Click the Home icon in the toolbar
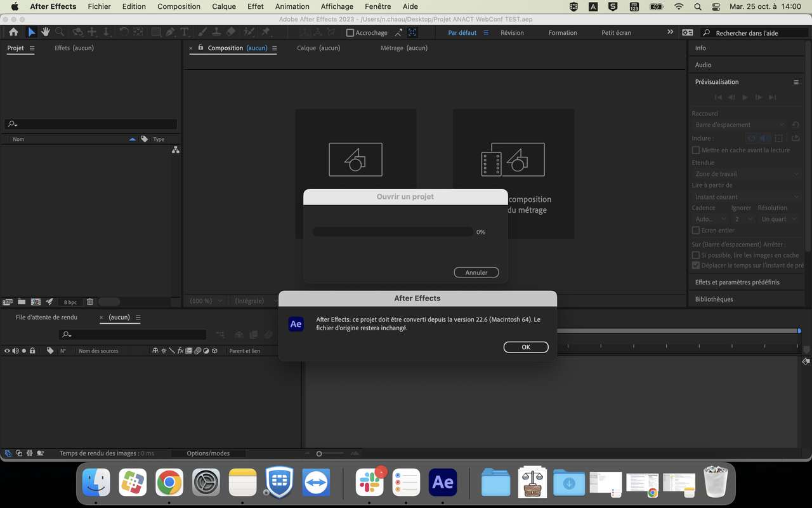 pos(13,32)
